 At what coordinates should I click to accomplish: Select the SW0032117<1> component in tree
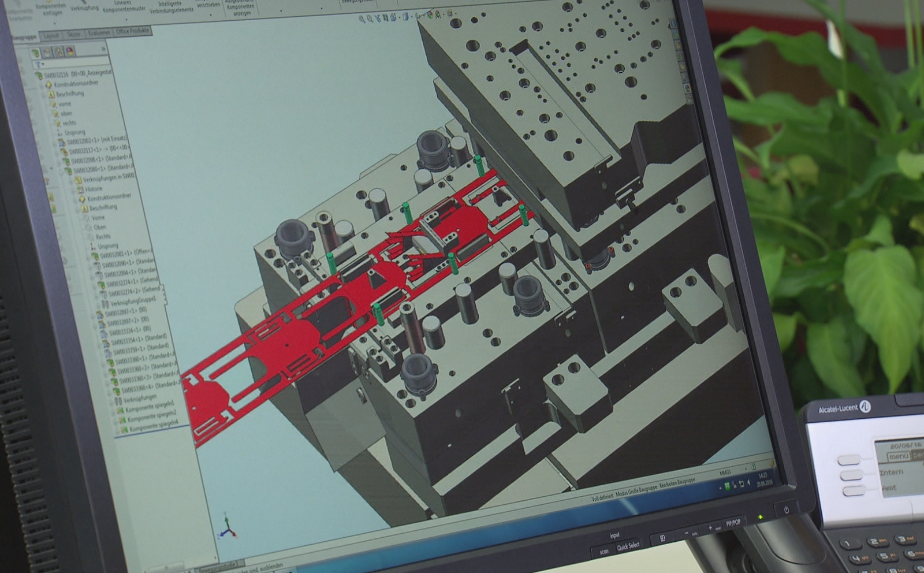pos(95,150)
